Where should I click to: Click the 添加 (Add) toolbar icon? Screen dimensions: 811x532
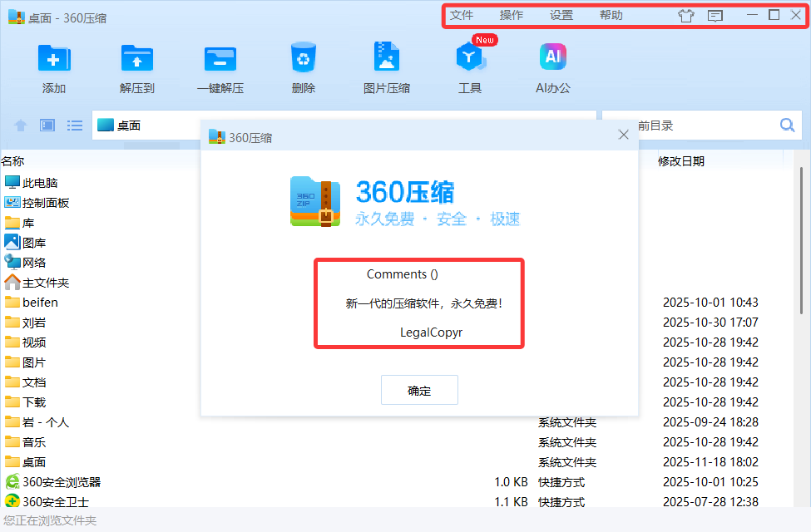tap(54, 59)
